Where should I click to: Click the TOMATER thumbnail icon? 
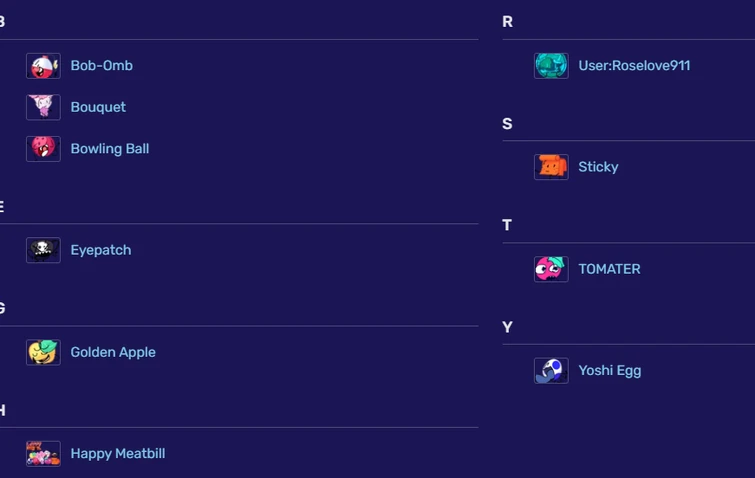tap(551, 269)
